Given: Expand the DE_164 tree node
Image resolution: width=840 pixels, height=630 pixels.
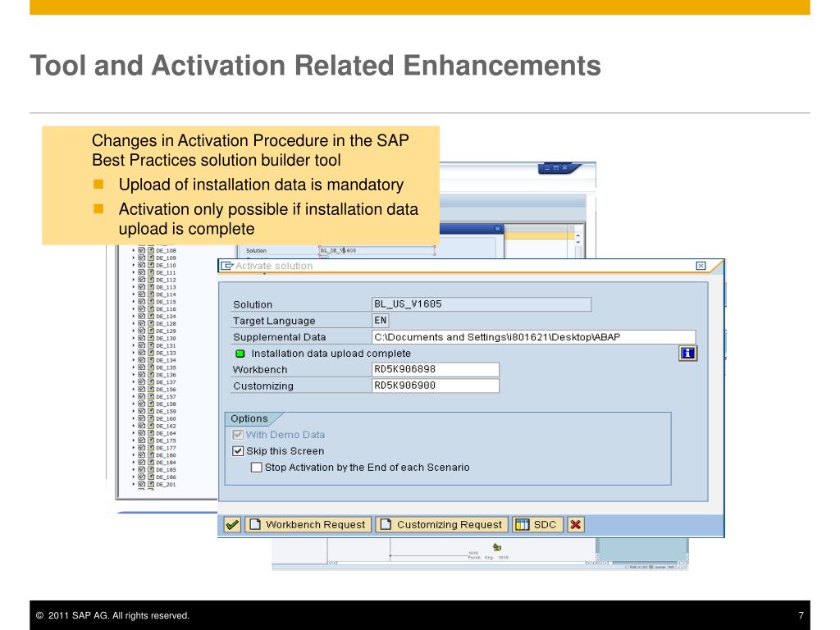Looking at the screenshot, I should pyautogui.click(x=134, y=433).
